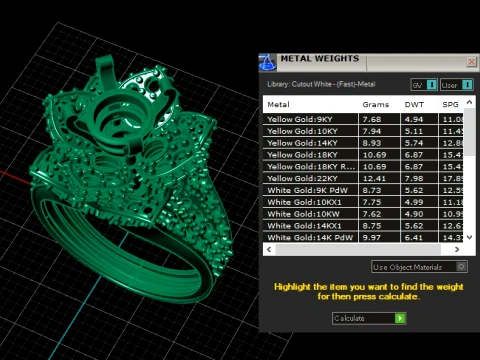Click the Calculate button

pos(369,318)
